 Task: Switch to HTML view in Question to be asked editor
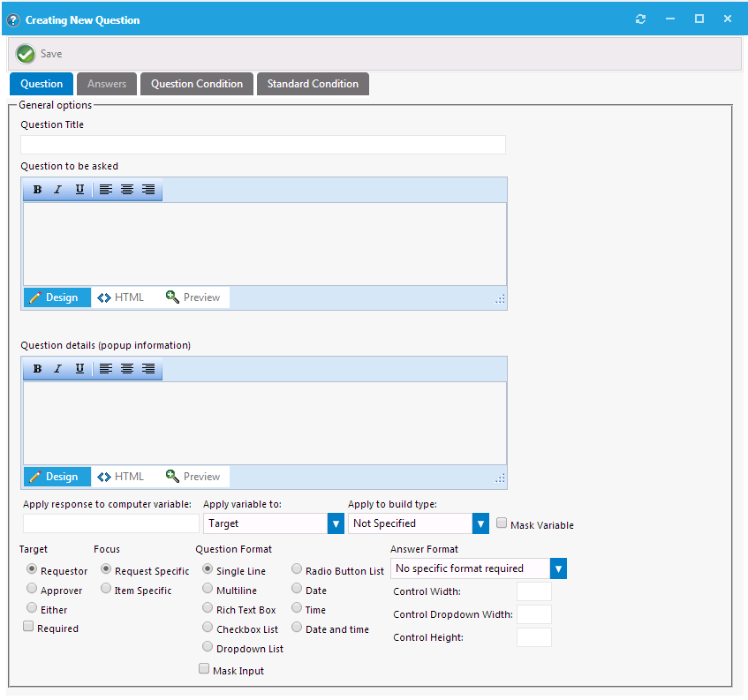coord(121,297)
